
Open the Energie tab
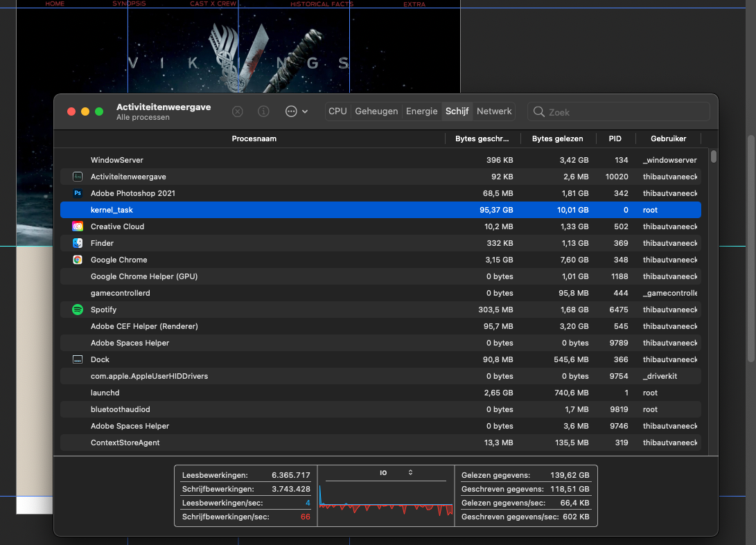(x=421, y=111)
